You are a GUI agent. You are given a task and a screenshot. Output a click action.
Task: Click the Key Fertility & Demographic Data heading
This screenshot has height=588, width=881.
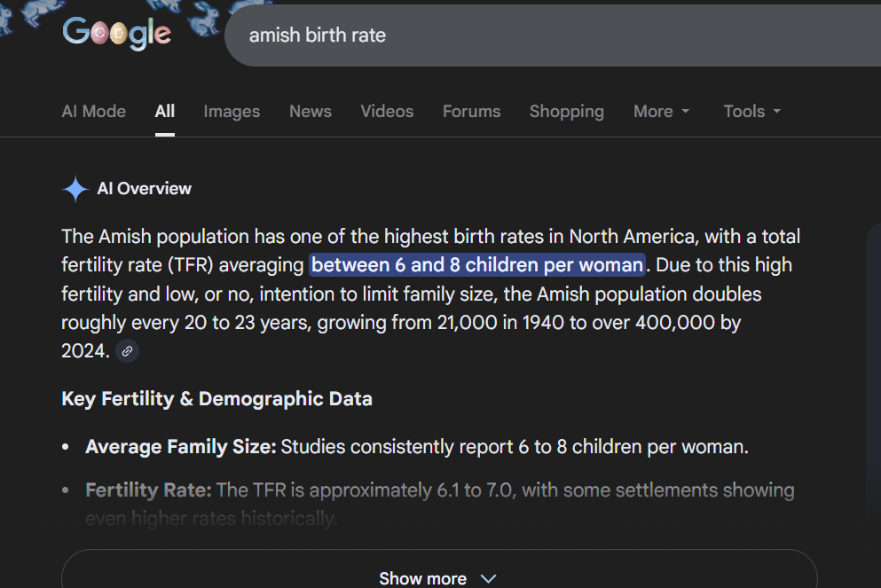(x=216, y=399)
